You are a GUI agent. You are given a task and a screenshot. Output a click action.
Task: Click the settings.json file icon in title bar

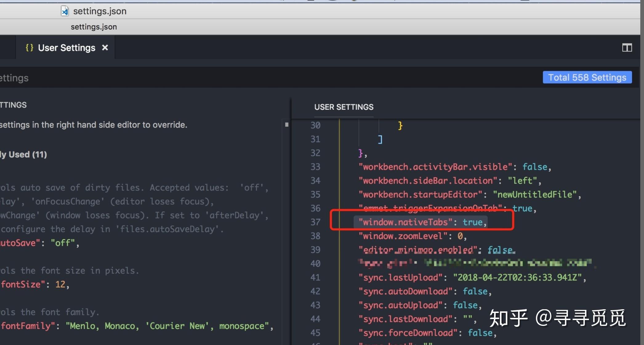tap(65, 11)
